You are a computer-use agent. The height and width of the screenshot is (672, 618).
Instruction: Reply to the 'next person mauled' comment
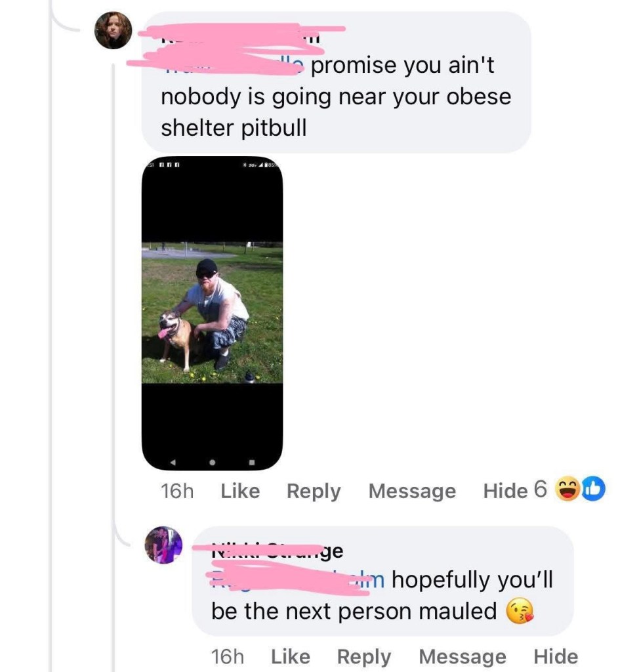[364, 658]
